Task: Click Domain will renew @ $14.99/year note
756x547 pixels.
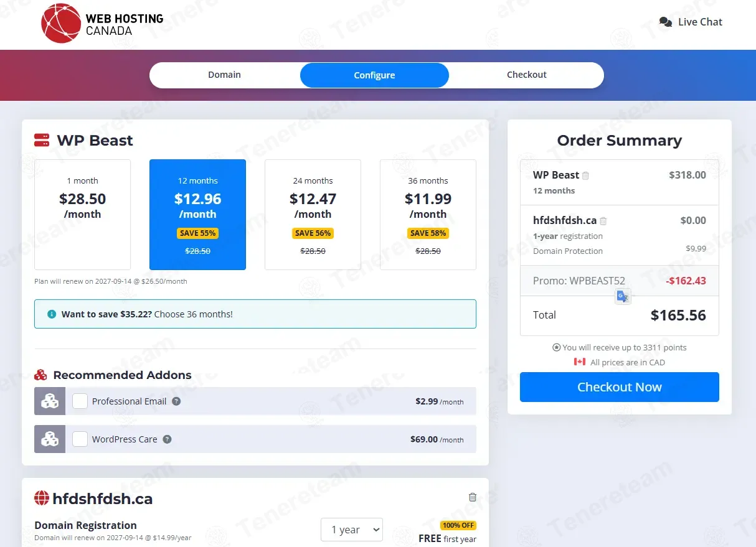Action: click(x=113, y=538)
